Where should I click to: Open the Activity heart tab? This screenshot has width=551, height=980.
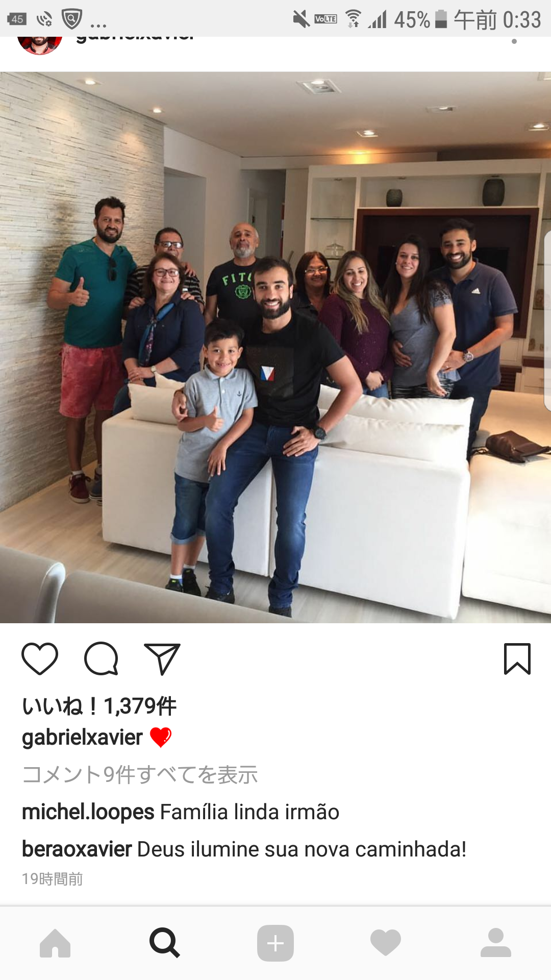point(386,943)
